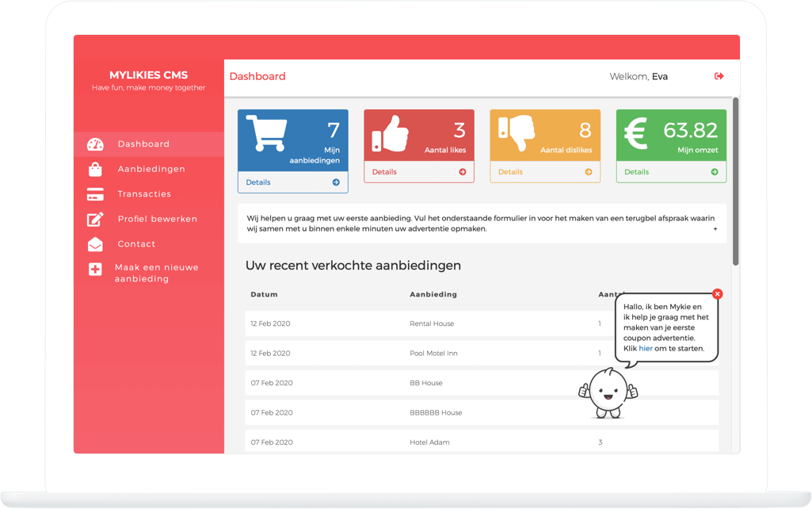The height and width of the screenshot is (509, 812).
Task: Click the Datum column header
Action: pos(264,294)
